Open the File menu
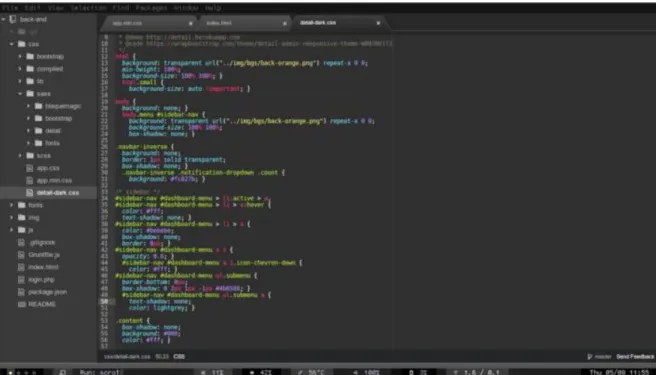Viewport: 656px width, 375px height. coord(9,8)
